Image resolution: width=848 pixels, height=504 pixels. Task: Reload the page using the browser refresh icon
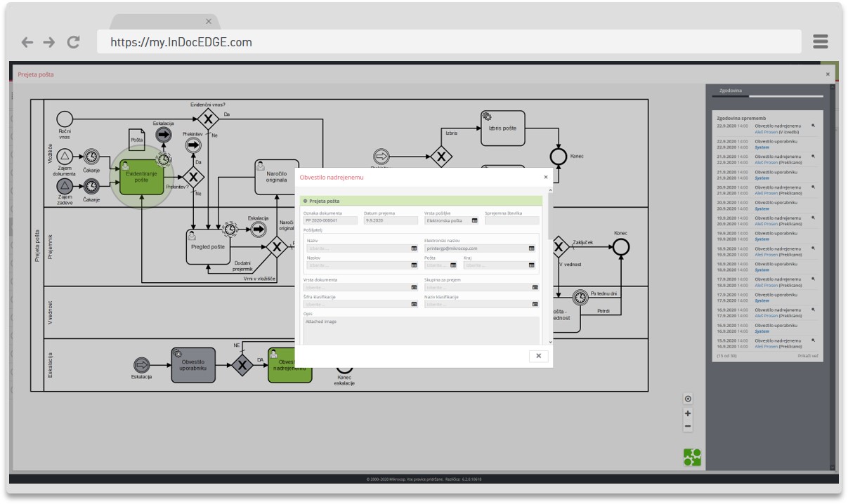point(73,42)
